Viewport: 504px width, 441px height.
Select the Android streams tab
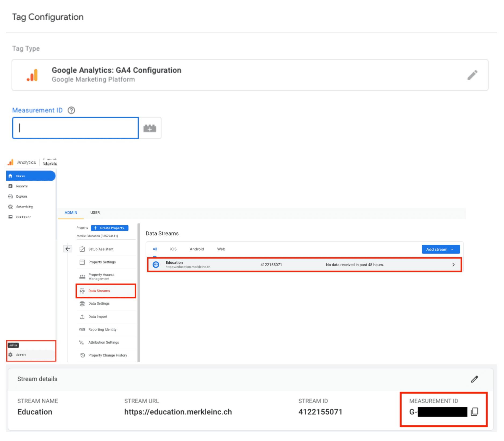coord(197,249)
